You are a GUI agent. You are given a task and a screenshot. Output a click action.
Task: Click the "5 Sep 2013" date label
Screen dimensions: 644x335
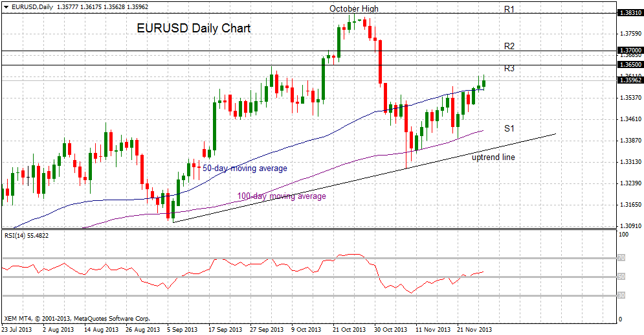(182, 330)
